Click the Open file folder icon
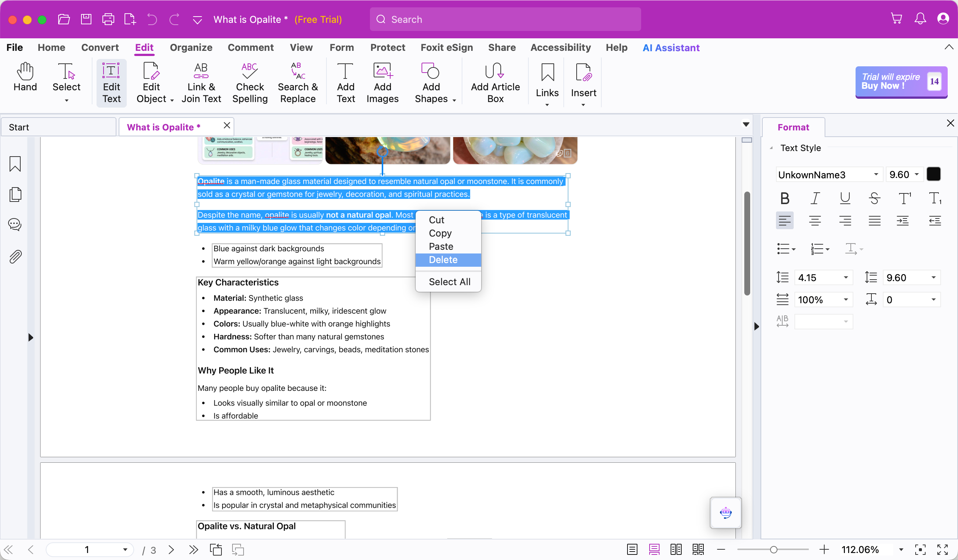958x560 pixels. pyautogui.click(x=63, y=19)
